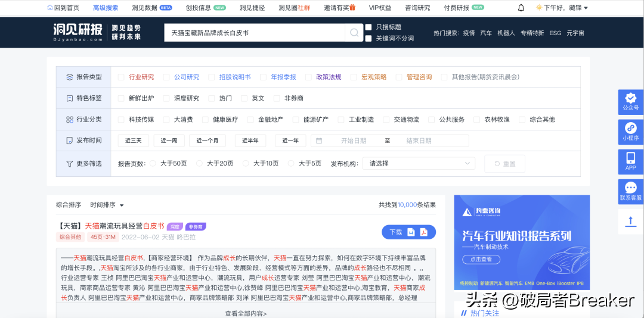Screen dimensions: 644x318
Task: Check the 新鲜出炉 checkbox
Action: pyautogui.click(x=120, y=98)
